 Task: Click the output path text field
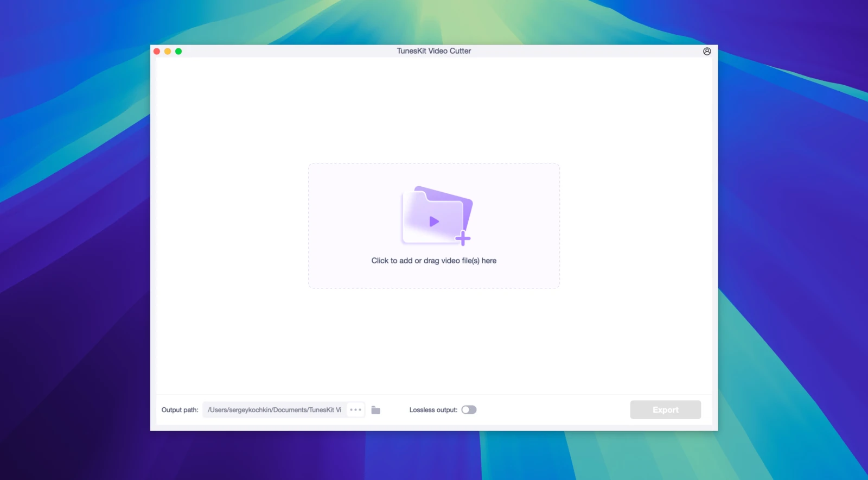pos(275,410)
